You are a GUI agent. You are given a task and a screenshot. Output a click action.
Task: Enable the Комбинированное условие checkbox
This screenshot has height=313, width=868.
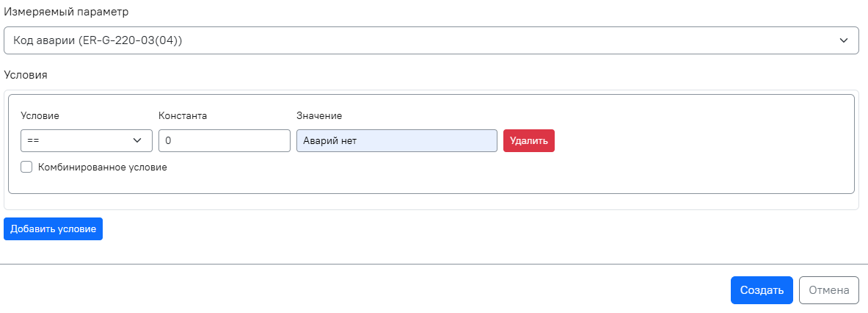click(26, 167)
